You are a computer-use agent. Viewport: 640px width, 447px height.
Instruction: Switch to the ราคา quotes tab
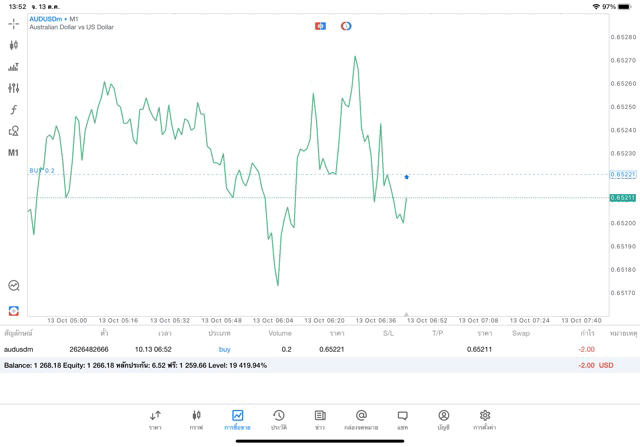click(155, 419)
